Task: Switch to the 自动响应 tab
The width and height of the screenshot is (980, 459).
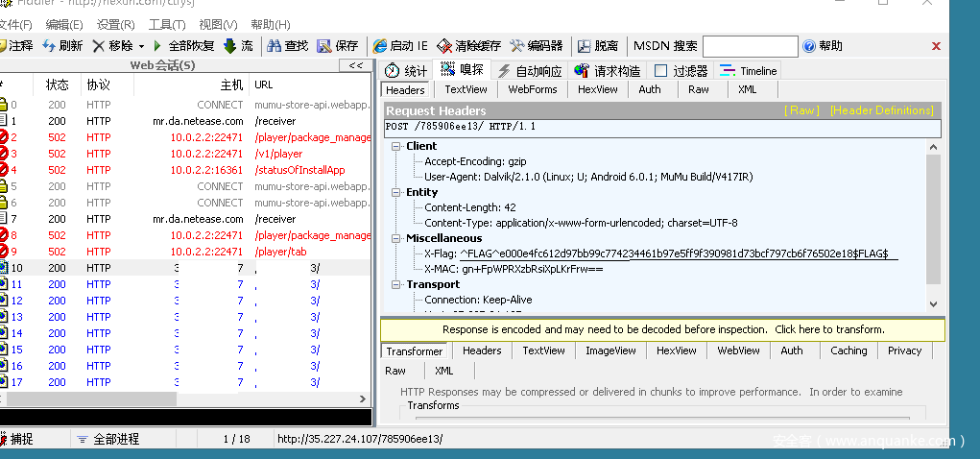Action: point(504,71)
